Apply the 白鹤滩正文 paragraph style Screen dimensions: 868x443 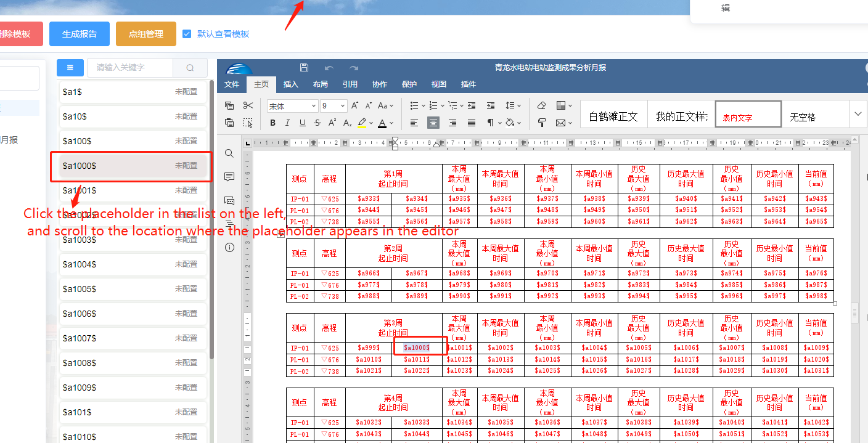[613, 114]
